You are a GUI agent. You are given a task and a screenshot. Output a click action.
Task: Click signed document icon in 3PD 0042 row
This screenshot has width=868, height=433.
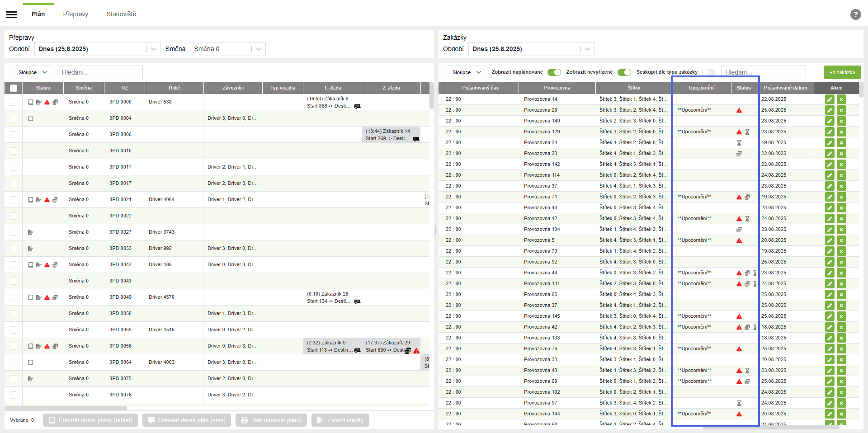coord(39,265)
